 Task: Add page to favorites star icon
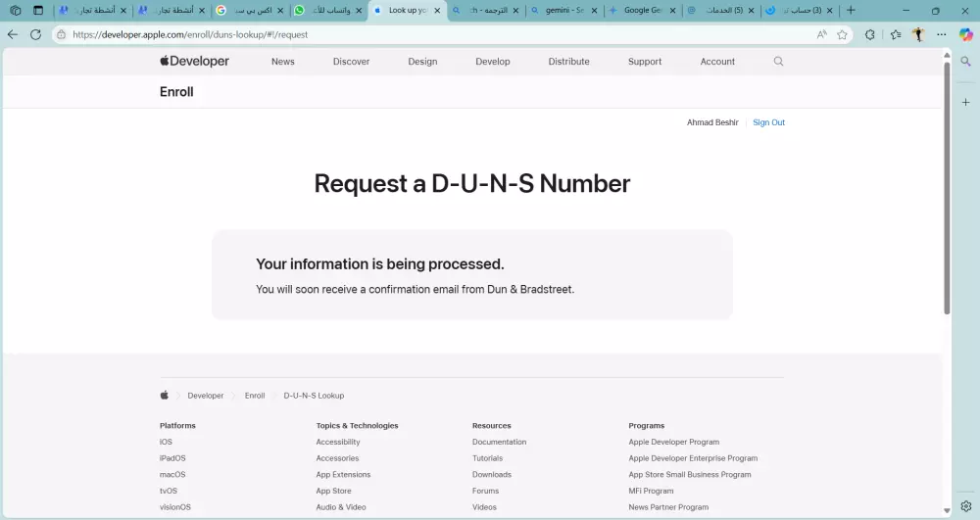coord(843,35)
